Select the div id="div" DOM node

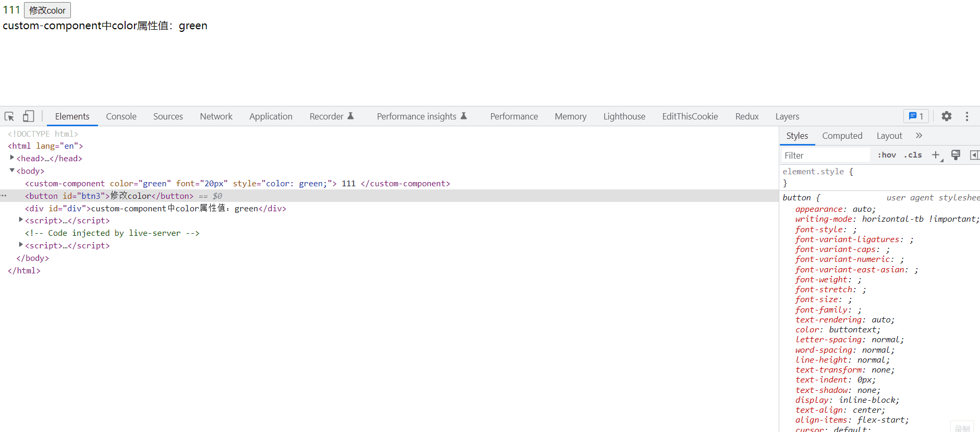point(156,208)
